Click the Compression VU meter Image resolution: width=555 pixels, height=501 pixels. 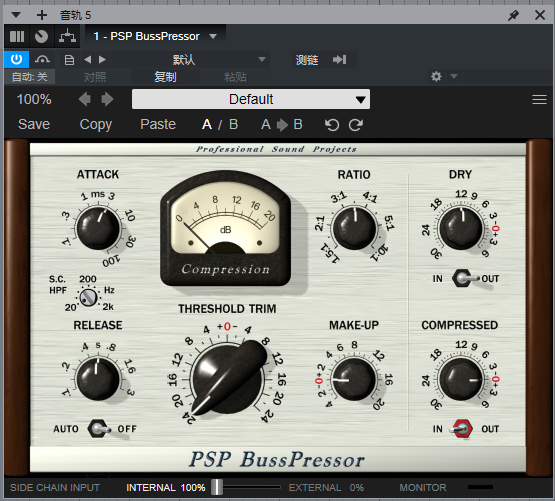(x=225, y=228)
